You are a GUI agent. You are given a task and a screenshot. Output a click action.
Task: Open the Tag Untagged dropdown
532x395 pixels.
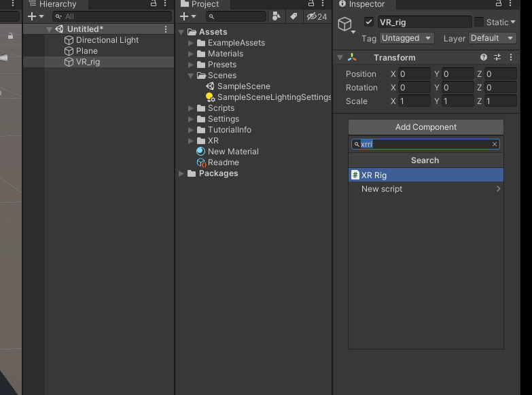(x=406, y=38)
